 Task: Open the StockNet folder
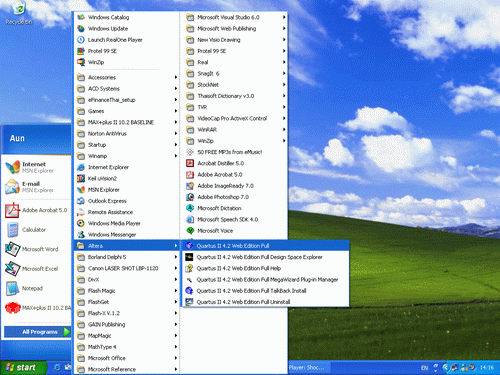pyautogui.click(x=235, y=85)
